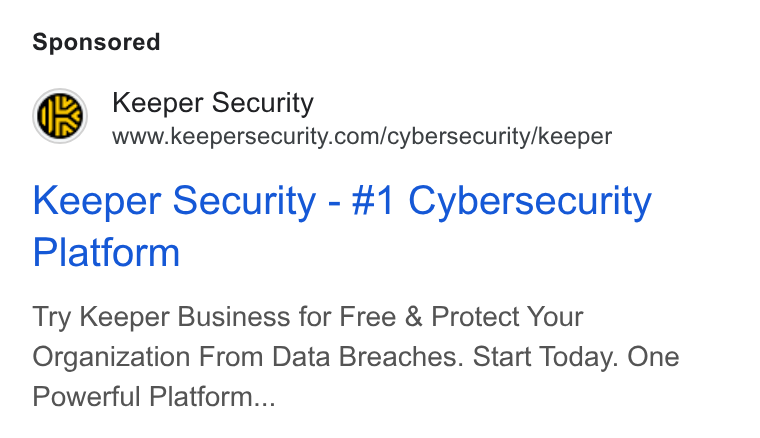The image size is (760, 438).
Task: Open 'Keeper Security - #1 Cybersecurity Platform' headline
Action: pyautogui.click(x=342, y=226)
